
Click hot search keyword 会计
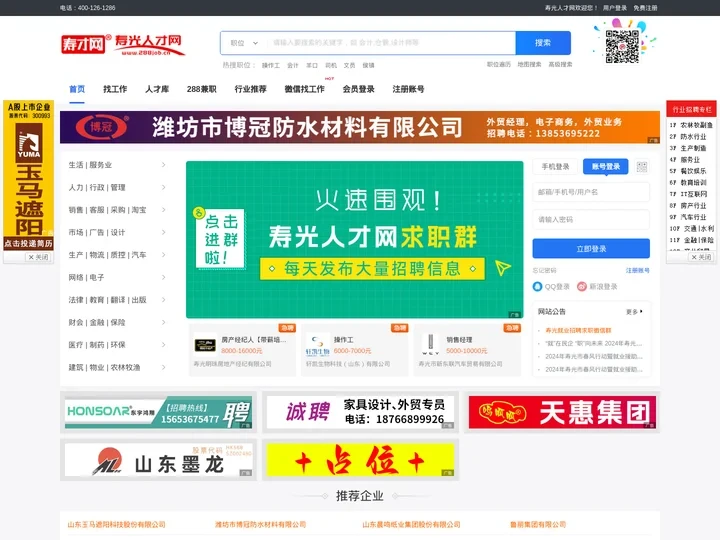point(292,65)
